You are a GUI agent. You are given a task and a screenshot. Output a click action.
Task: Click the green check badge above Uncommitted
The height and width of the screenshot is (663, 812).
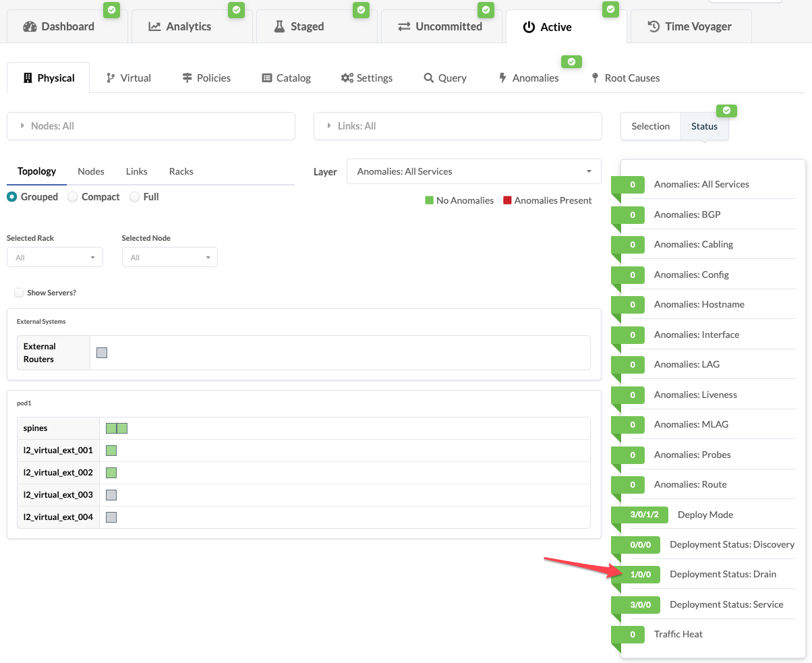[x=486, y=9]
